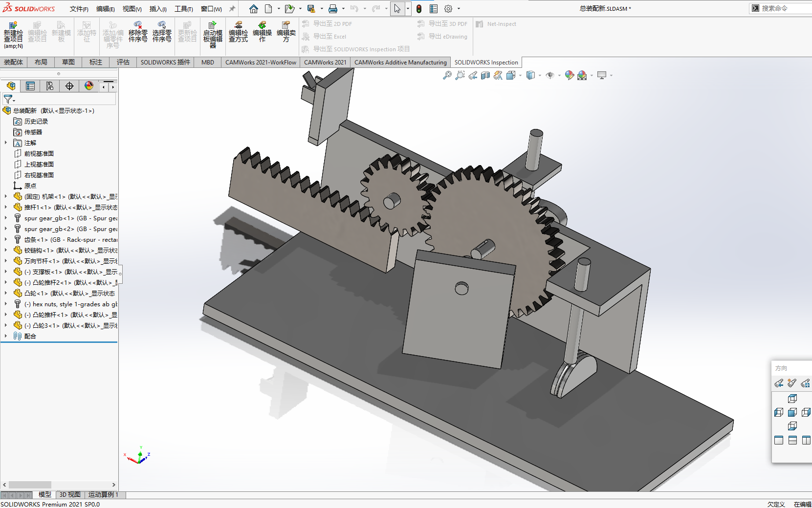Image resolution: width=812 pixels, height=508 pixels.
Task: Select the DisplayManager globe icon
Action: (x=88, y=86)
